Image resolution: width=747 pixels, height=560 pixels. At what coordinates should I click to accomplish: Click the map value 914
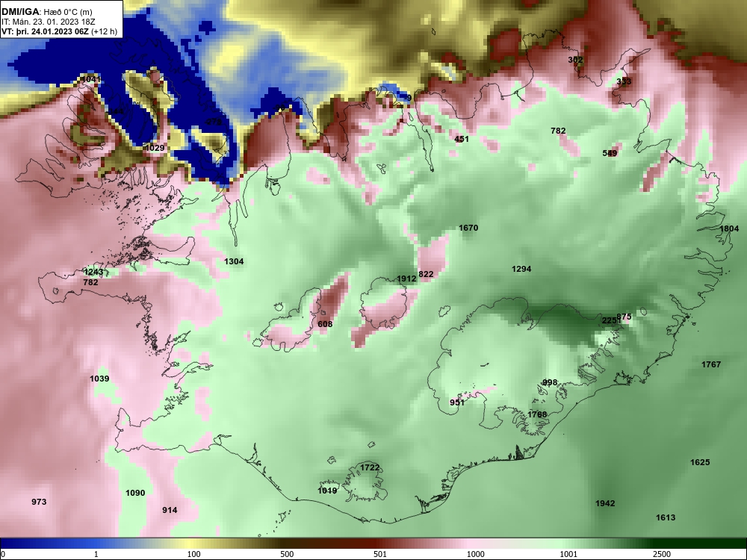click(170, 510)
